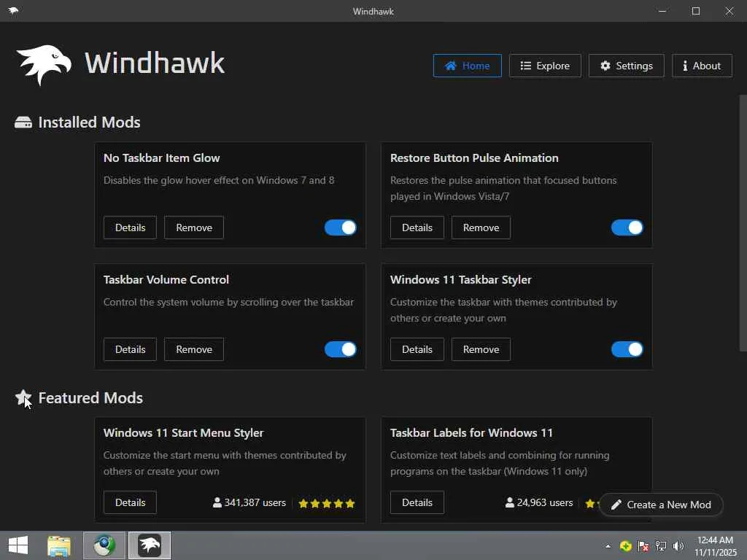Open the About tab
Image resolution: width=747 pixels, height=560 pixels.
[702, 66]
